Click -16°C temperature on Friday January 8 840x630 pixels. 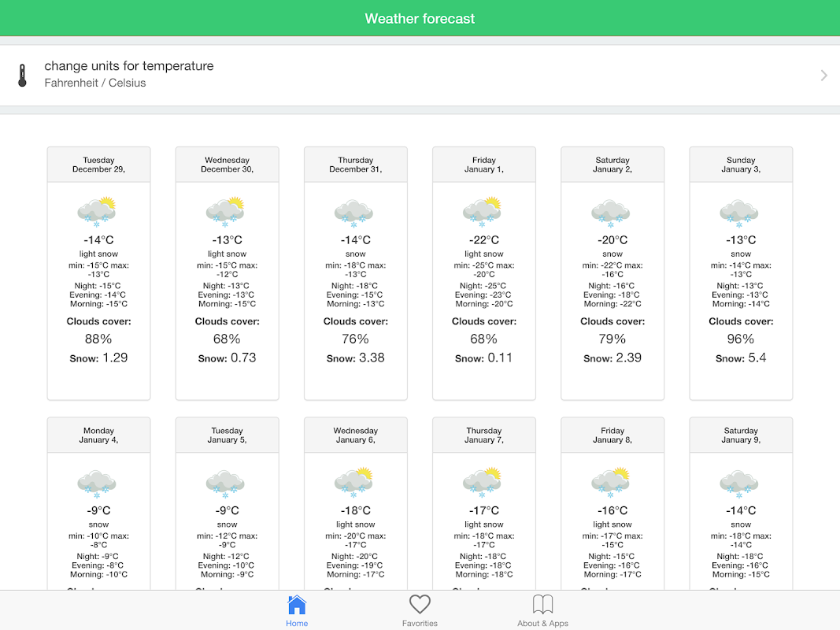(612, 510)
